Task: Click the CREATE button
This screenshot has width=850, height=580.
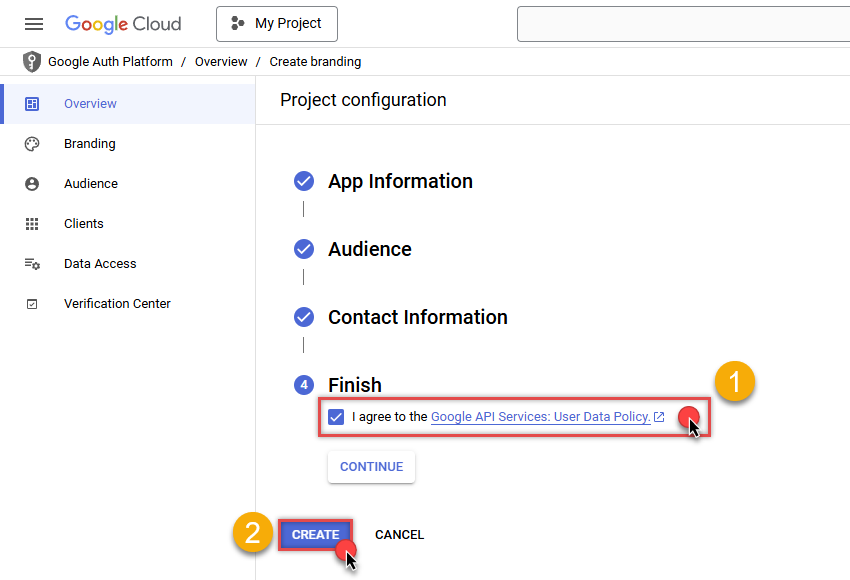Action: (x=315, y=535)
